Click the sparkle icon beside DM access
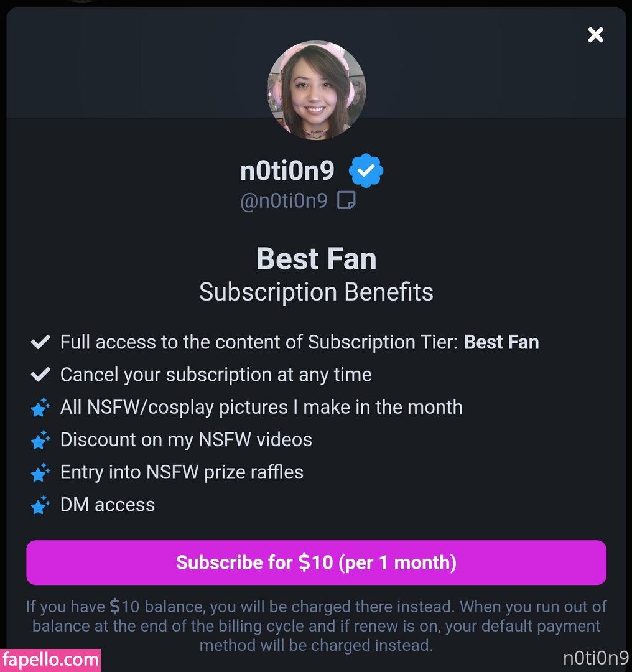632x672 pixels. point(40,505)
